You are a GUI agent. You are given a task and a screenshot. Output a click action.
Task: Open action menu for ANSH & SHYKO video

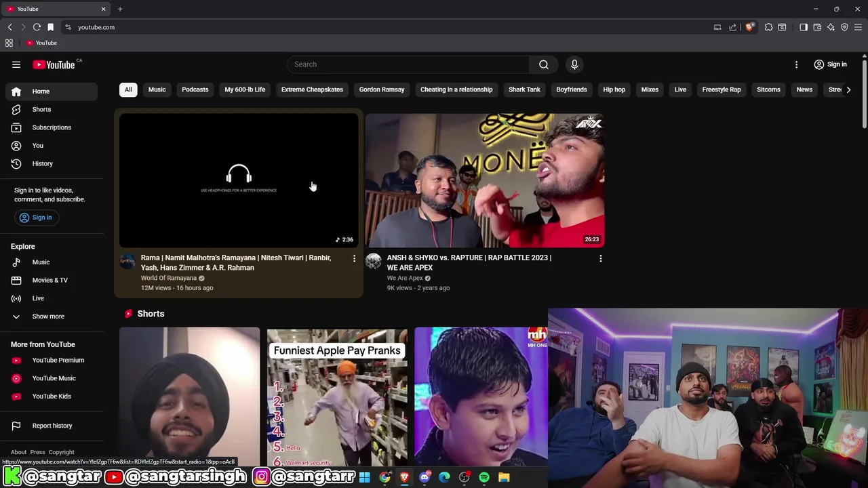pos(600,258)
